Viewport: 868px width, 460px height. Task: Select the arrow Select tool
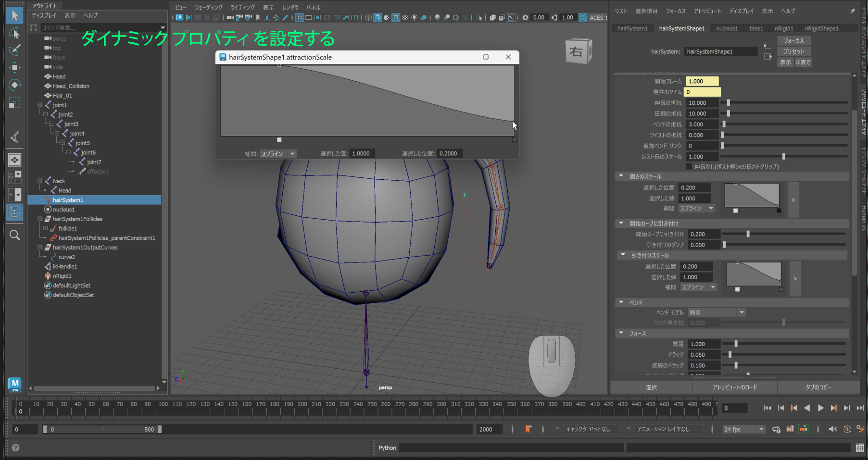[14, 15]
